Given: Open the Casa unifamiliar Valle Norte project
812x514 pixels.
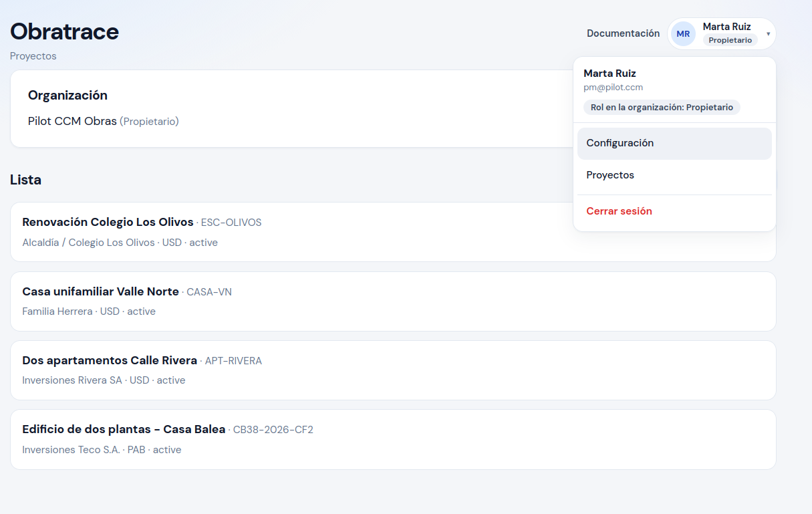Looking at the screenshot, I should point(100,291).
